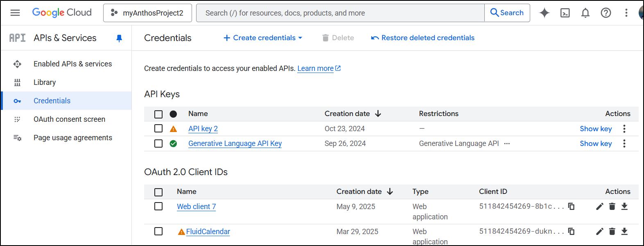Unpin APIs & Services with pin icon
Screen dimensions: 644x246
119,38
